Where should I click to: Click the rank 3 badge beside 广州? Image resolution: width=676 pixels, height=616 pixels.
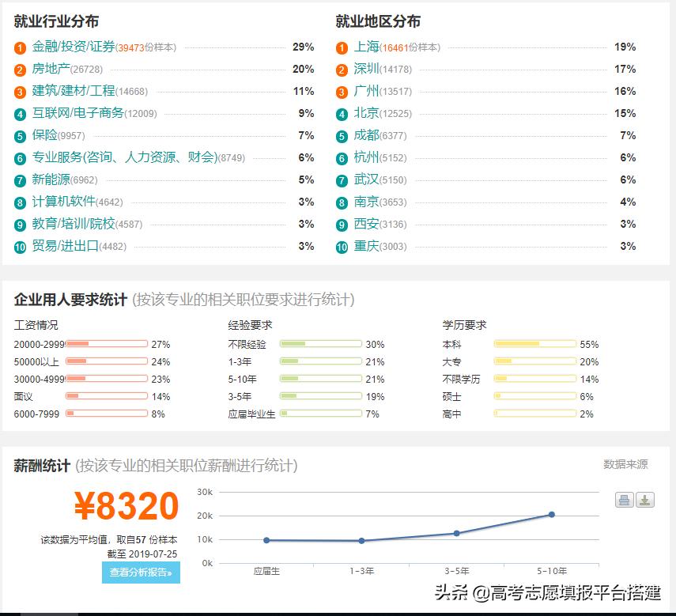click(x=341, y=92)
